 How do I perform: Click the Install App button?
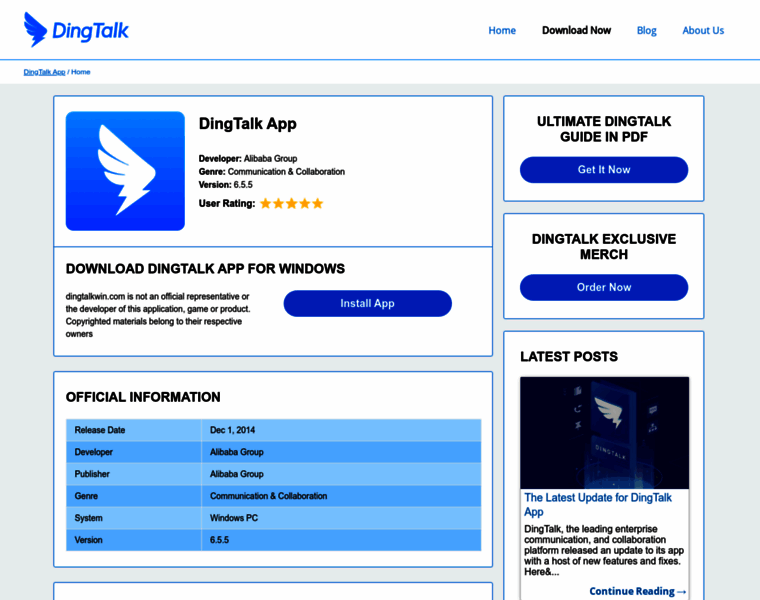pyautogui.click(x=367, y=303)
